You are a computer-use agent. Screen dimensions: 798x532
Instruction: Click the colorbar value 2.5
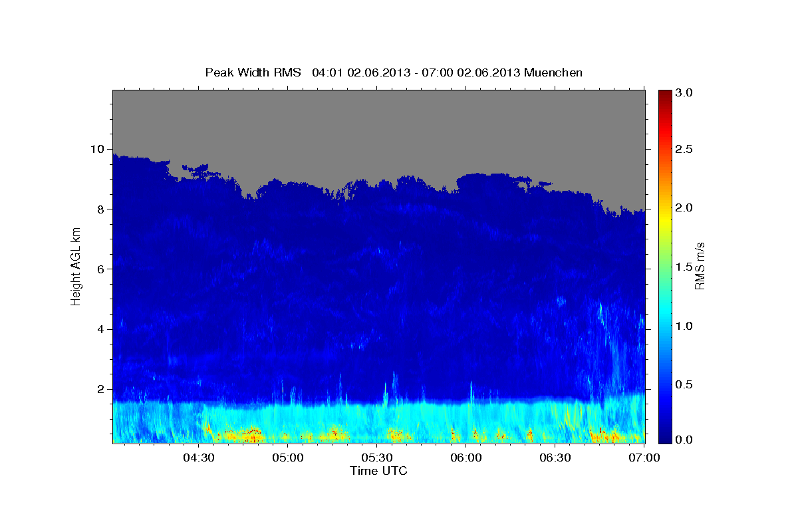coord(684,149)
